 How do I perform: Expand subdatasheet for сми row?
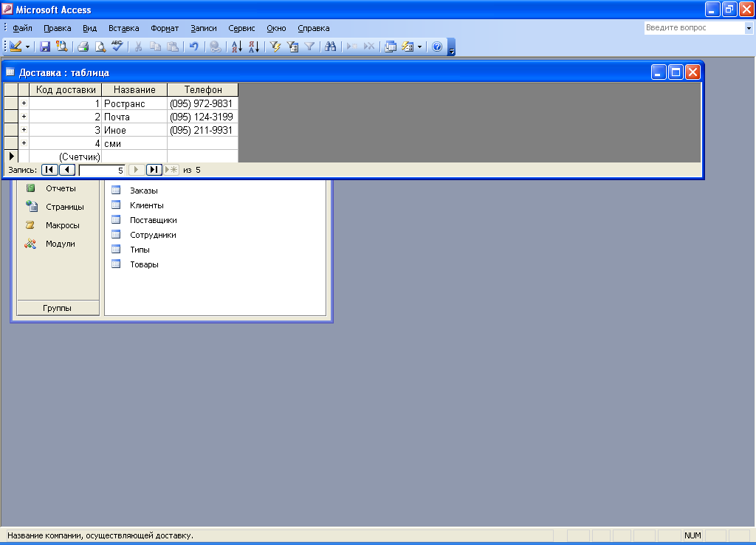pyautogui.click(x=24, y=143)
